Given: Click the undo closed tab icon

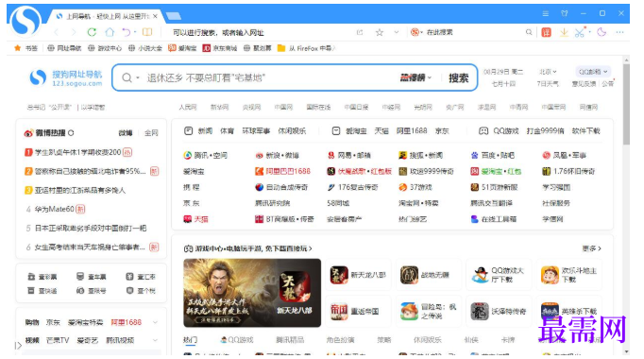Looking at the screenshot, I should (127, 32).
